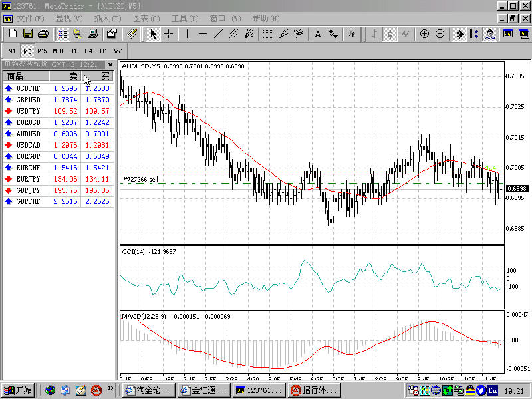
Task: Click the 开始 Start button
Action: click(18, 390)
